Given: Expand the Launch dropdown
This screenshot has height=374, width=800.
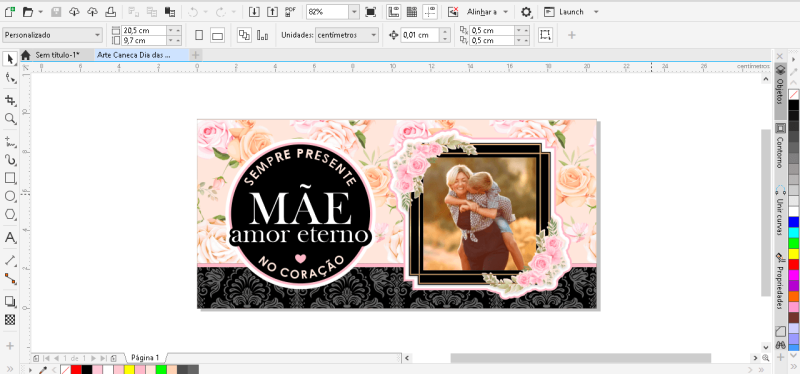Looking at the screenshot, I should [596, 12].
